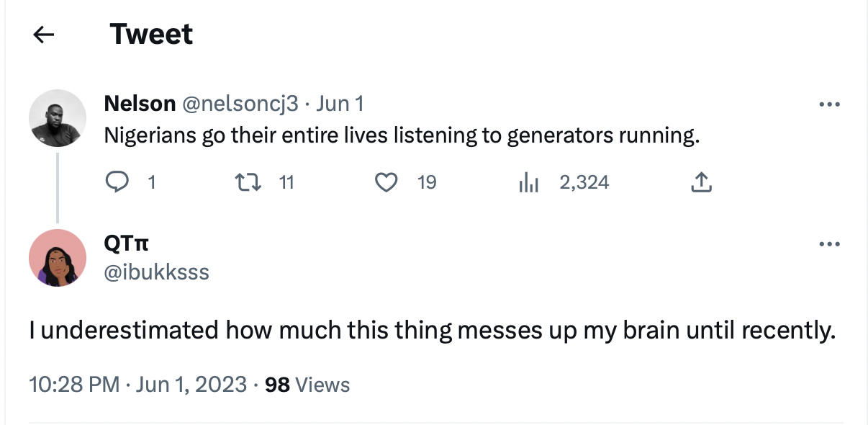The height and width of the screenshot is (425, 868).
Task: Open more options for Nelson's tweet
Action: tap(829, 104)
